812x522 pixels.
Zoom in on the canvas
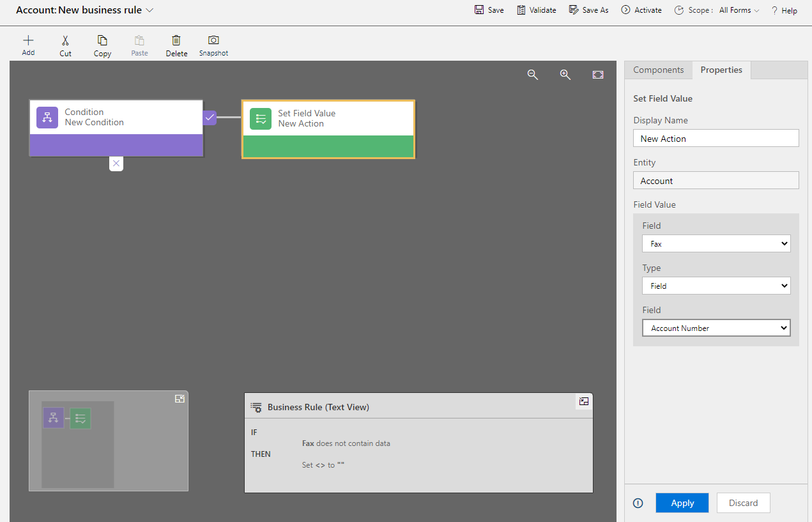point(565,74)
